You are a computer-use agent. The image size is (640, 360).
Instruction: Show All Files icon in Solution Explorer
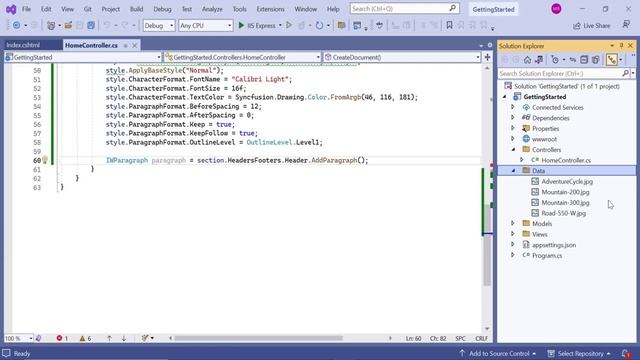tap(596, 60)
